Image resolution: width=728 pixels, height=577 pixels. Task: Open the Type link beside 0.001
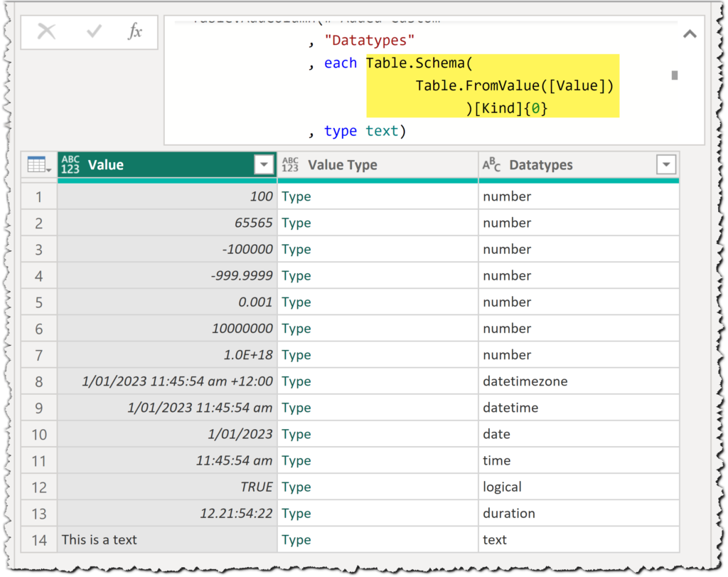(296, 302)
